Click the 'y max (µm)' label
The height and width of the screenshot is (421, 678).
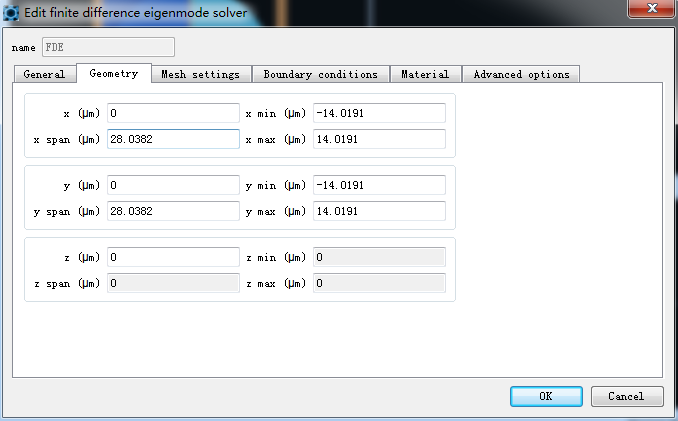coord(276,211)
